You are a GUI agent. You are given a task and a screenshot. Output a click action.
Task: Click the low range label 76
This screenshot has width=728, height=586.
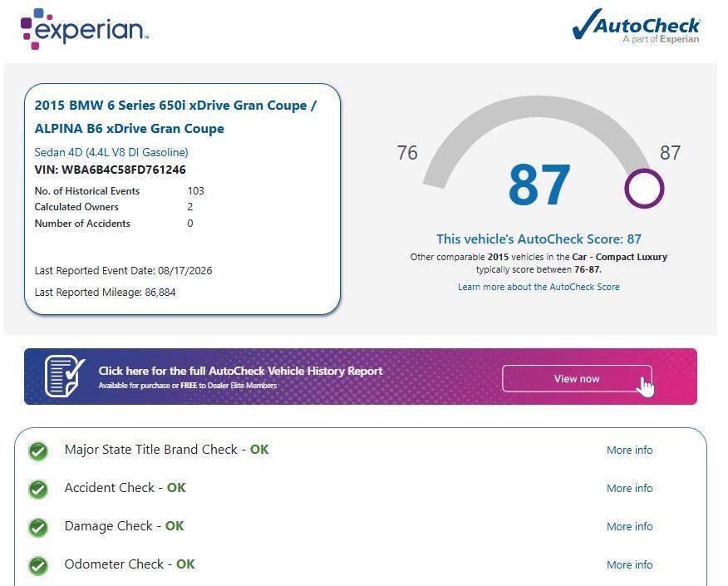(407, 153)
